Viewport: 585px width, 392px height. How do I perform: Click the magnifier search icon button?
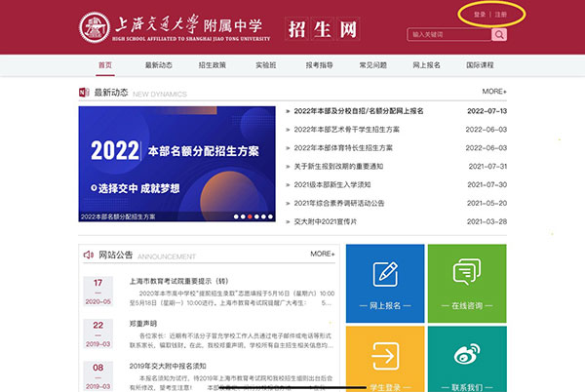coord(499,35)
